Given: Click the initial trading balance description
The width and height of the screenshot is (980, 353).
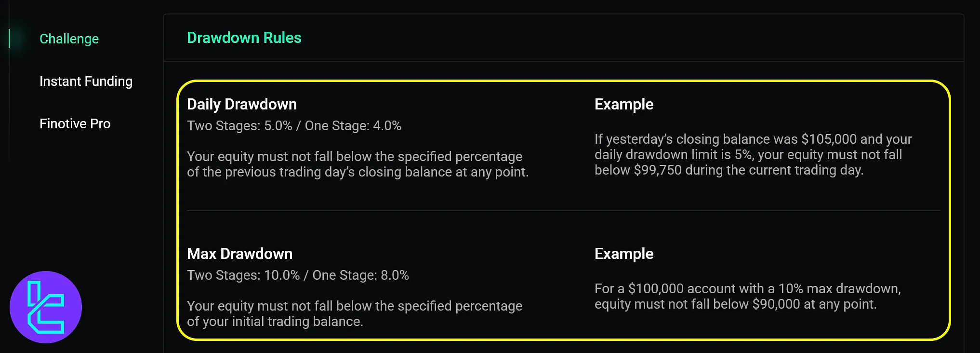Looking at the screenshot, I should (x=355, y=313).
